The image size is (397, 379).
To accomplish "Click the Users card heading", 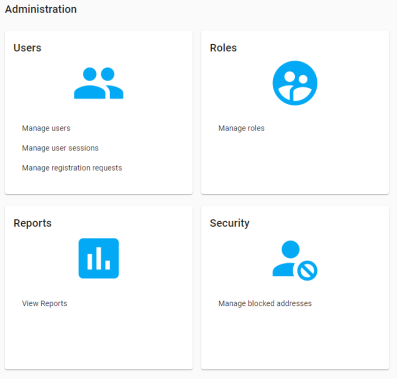I will click(x=27, y=48).
